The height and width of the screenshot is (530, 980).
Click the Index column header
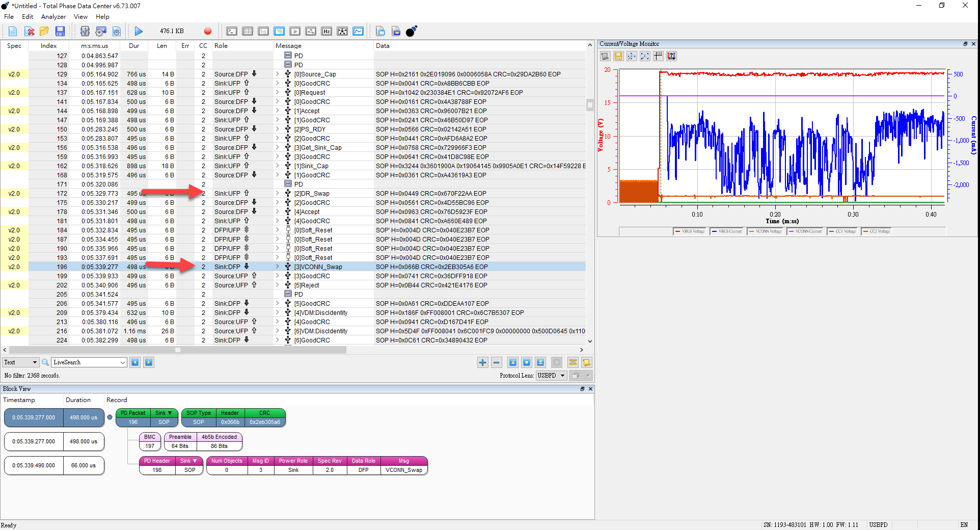click(49, 46)
